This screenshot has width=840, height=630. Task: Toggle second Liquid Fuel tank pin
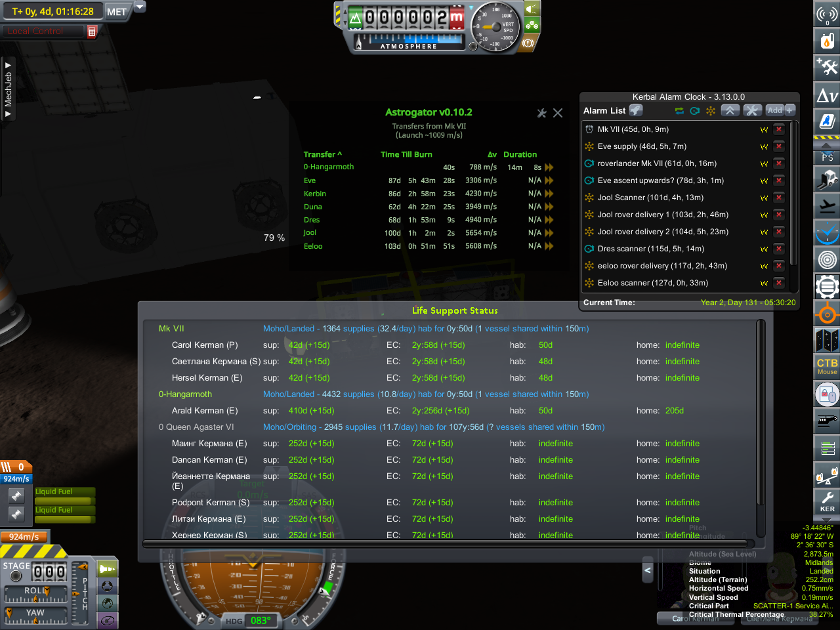click(17, 514)
